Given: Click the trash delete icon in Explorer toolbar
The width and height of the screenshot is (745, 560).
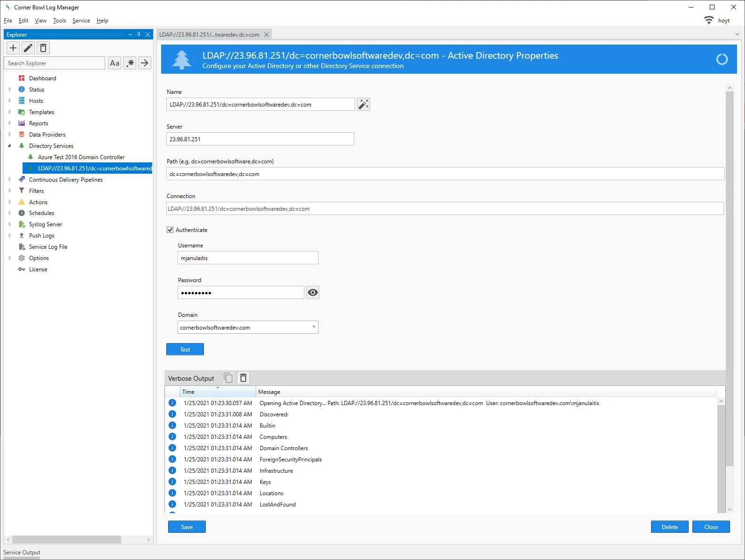Looking at the screenshot, I should point(43,48).
